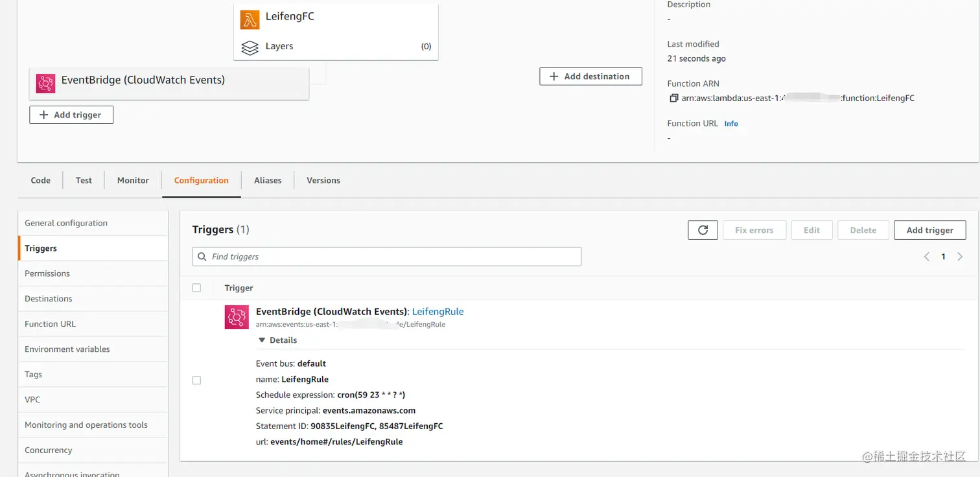The width and height of the screenshot is (980, 477).
Task: Select the LeifengRule trigger checkbox
Action: [x=196, y=380]
